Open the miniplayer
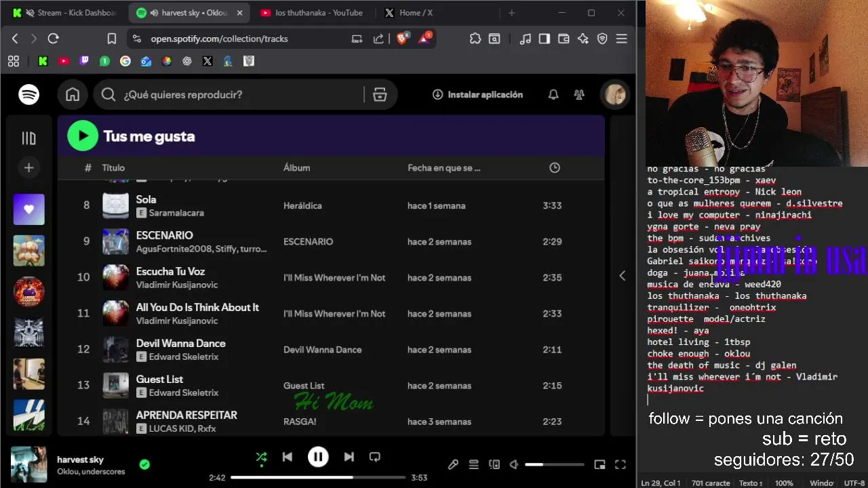 pyautogui.click(x=599, y=465)
